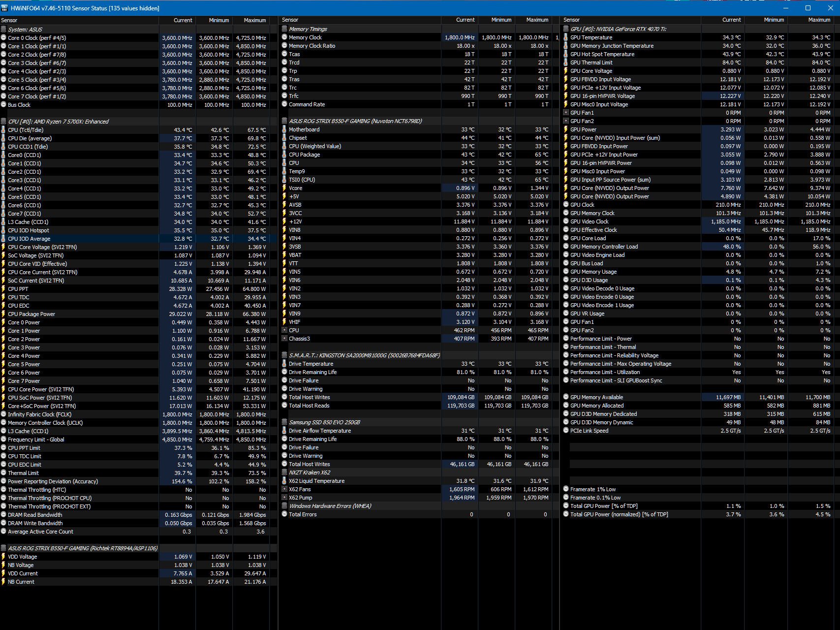
Task: Click the 29.022 W CPU Package Power current value
Action: coord(181,314)
